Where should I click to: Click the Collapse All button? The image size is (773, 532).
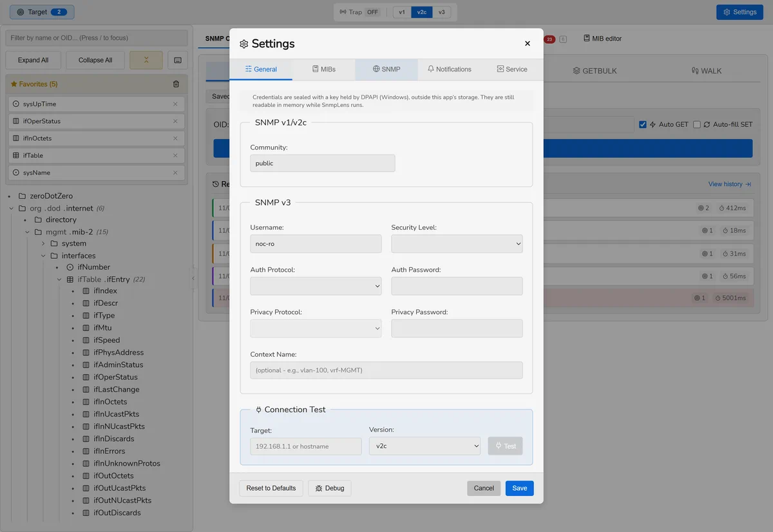click(95, 60)
